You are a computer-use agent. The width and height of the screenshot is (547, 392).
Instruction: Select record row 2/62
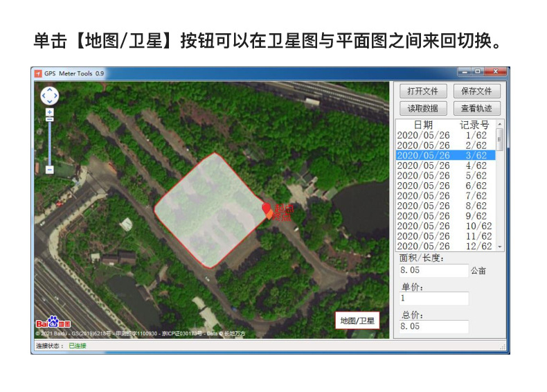445,145
